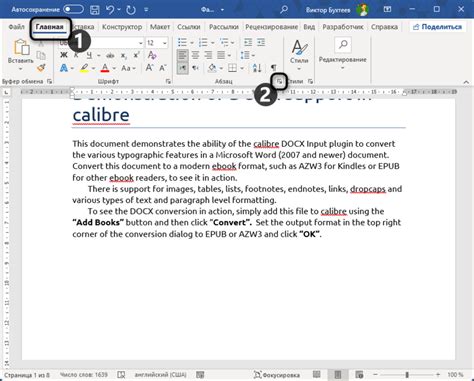Open the Разработчик tab
This screenshot has width=474, height=381.
343,27
